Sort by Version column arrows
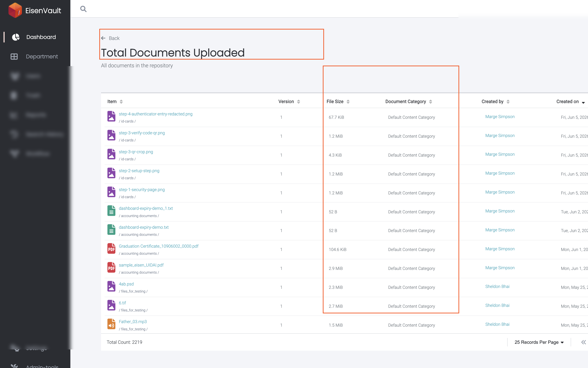 (298, 102)
